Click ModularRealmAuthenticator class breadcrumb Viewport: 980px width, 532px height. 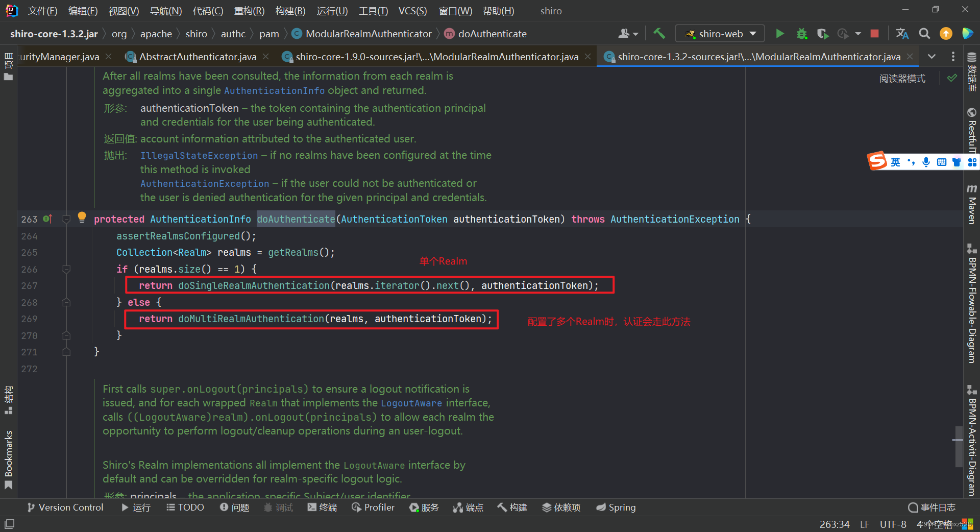362,34
